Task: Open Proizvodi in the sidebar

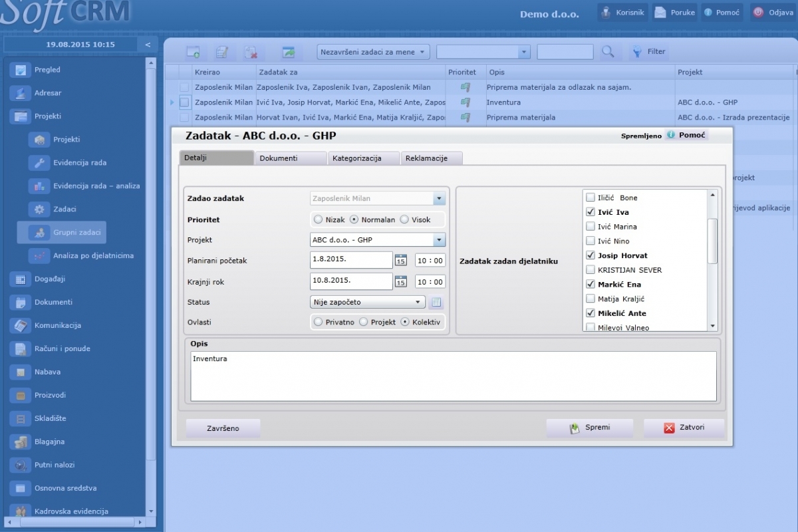Action: click(x=50, y=396)
